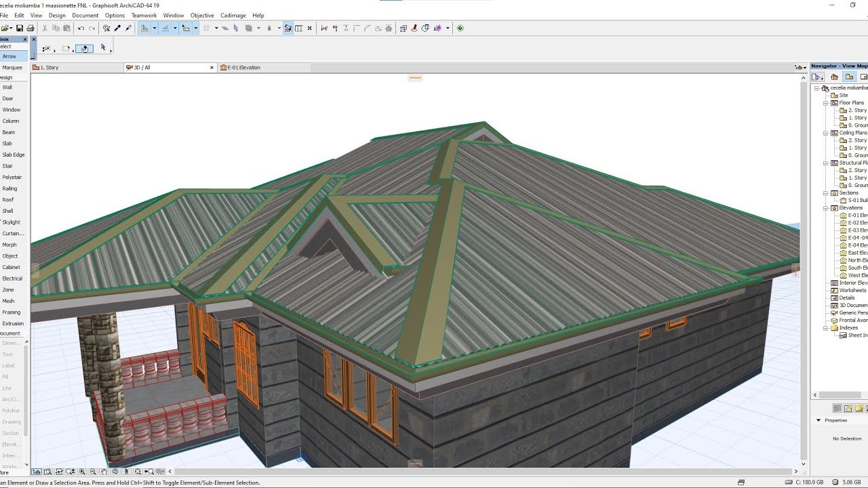
Task: Click the Zoom In magnifier in bottom bar
Action: pyautogui.click(x=82, y=472)
